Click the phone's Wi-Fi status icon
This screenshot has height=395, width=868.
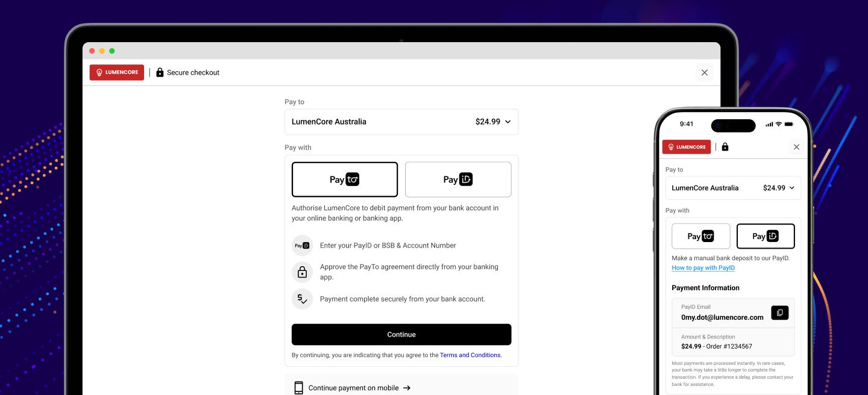[x=778, y=124]
